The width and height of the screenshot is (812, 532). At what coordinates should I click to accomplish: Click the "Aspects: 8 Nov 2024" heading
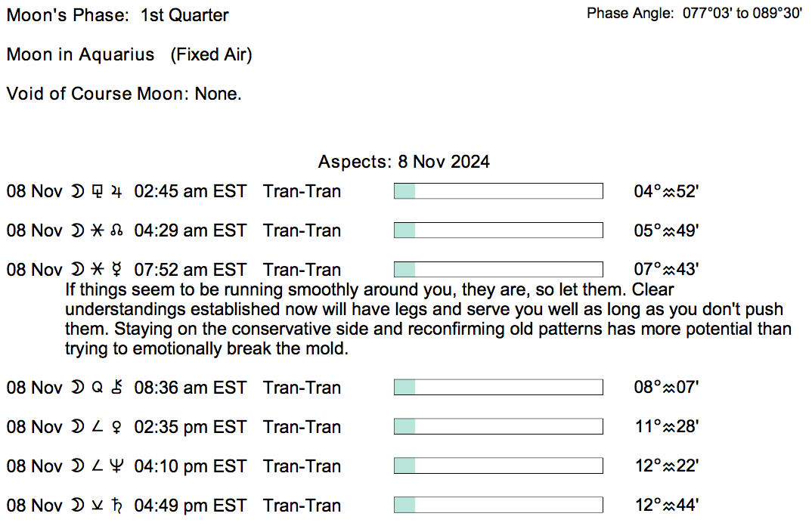[x=404, y=162]
